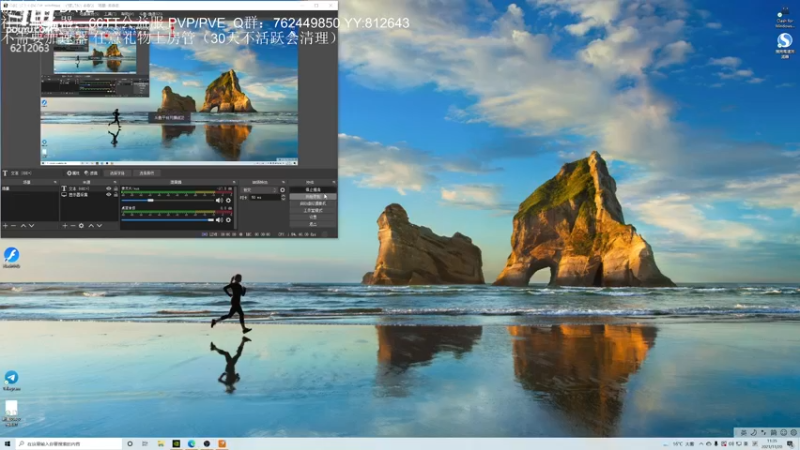The height and width of the screenshot is (450, 800).
Task: Open scenes panel header dropdown arrow
Action: click(55, 182)
